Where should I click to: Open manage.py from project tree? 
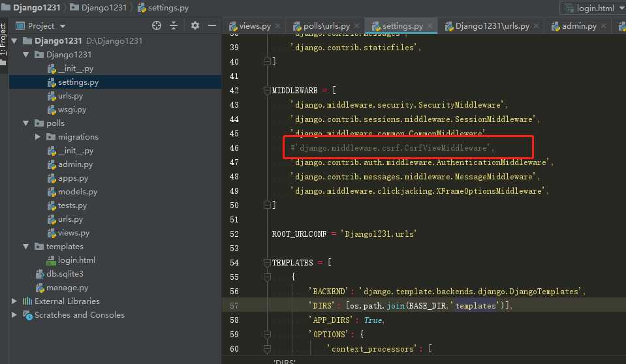(67, 288)
